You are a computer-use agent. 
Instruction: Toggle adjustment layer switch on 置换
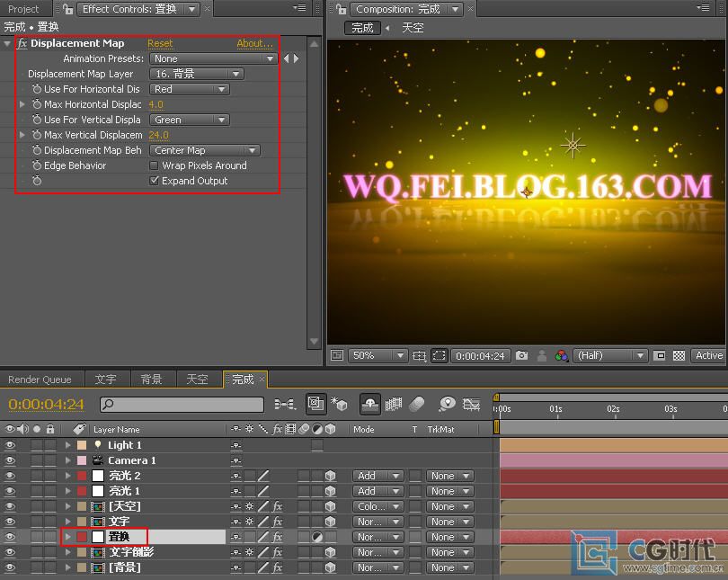pos(317,537)
